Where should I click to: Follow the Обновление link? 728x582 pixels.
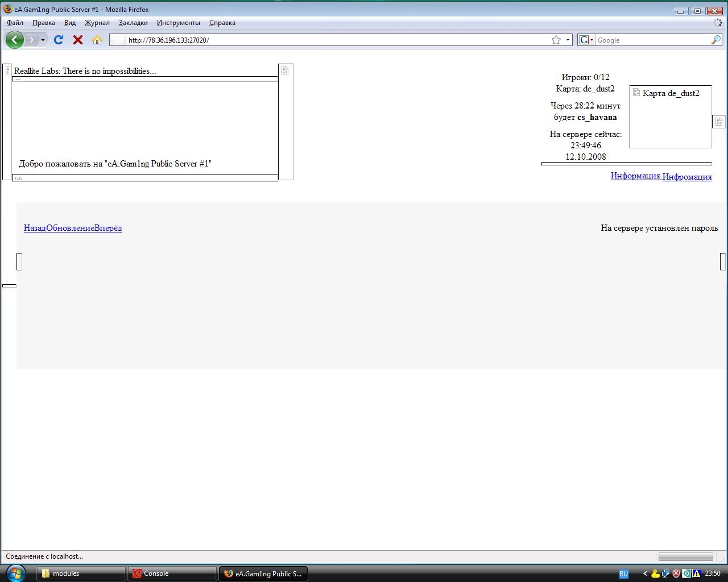[x=70, y=228]
